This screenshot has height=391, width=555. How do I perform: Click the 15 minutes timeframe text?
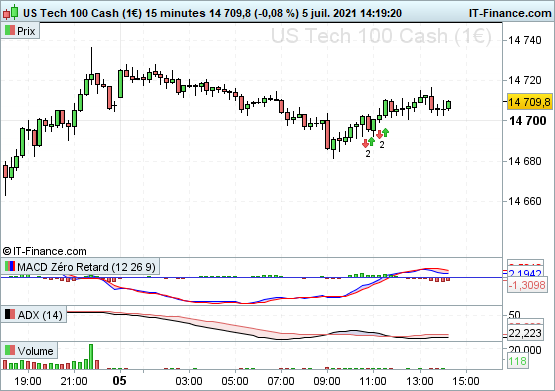175,13
